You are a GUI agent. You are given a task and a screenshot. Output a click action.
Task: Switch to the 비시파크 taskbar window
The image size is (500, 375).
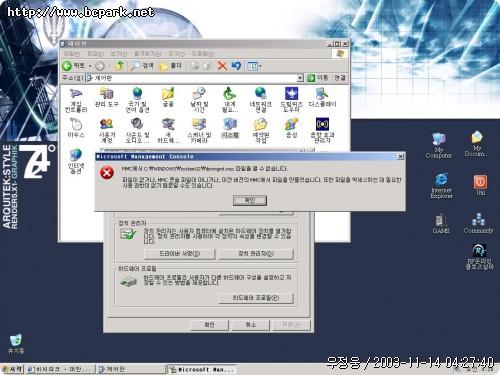click(x=60, y=369)
